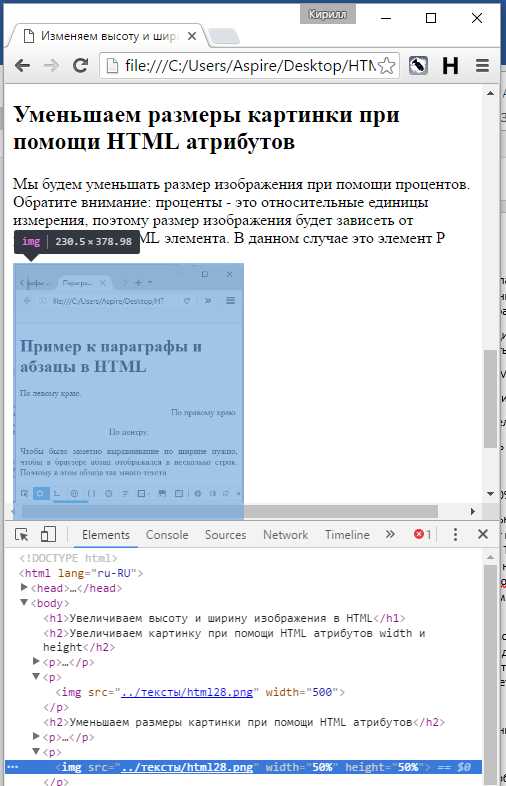Screen dimensions: 506x786
Task: Click height="50%" attribute in selected row
Action: [384, 767]
